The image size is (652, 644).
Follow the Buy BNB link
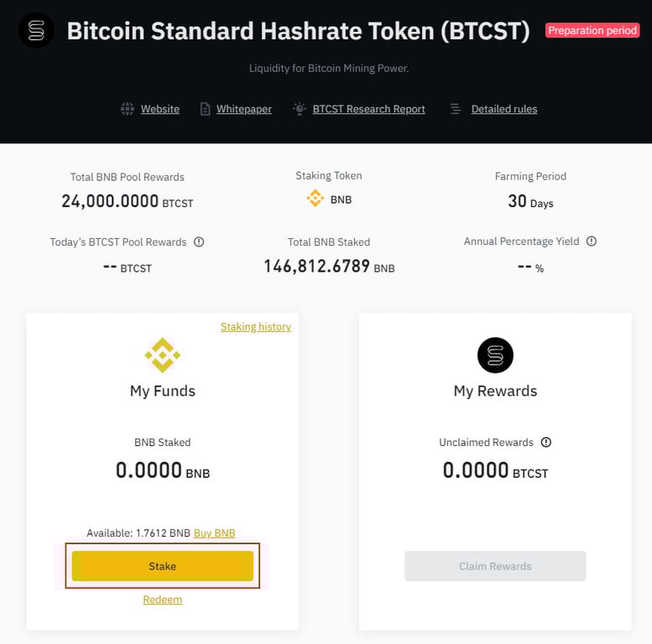click(214, 532)
